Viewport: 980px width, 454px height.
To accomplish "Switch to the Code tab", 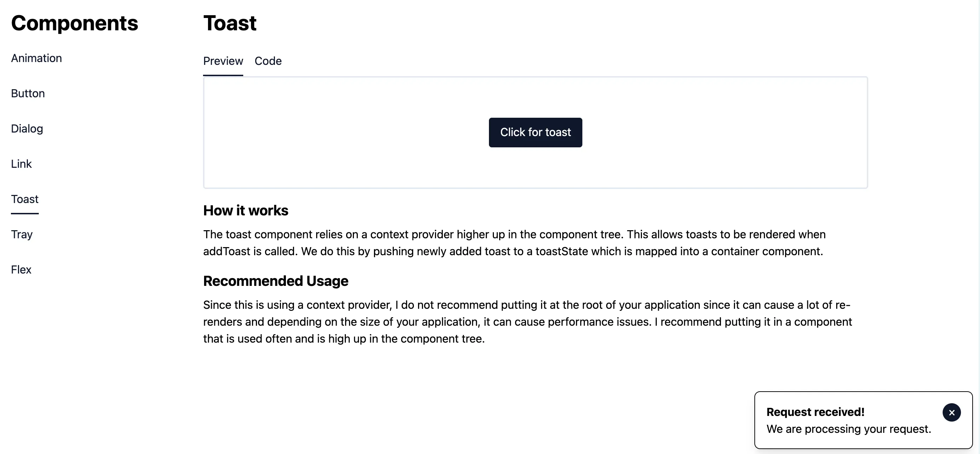I will (268, 61).
